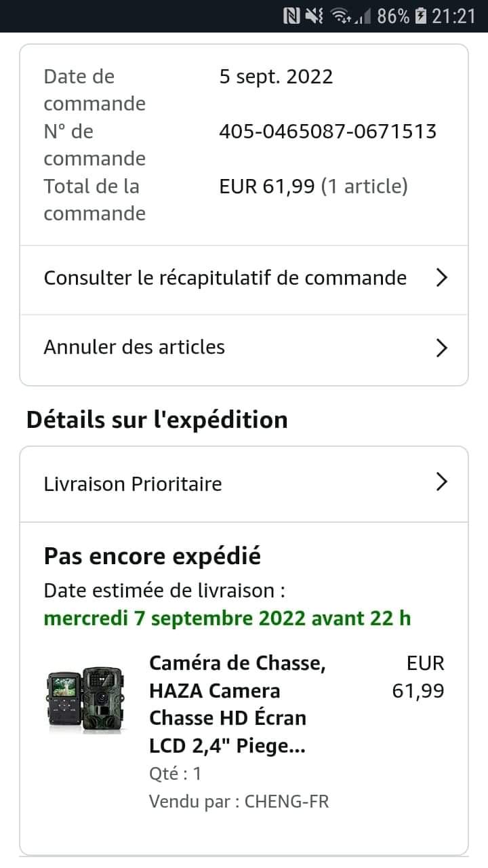The width and height of the screenshot is (488, 868).
Task: Tap the muted sound status icon
Action: coord(314,16)
